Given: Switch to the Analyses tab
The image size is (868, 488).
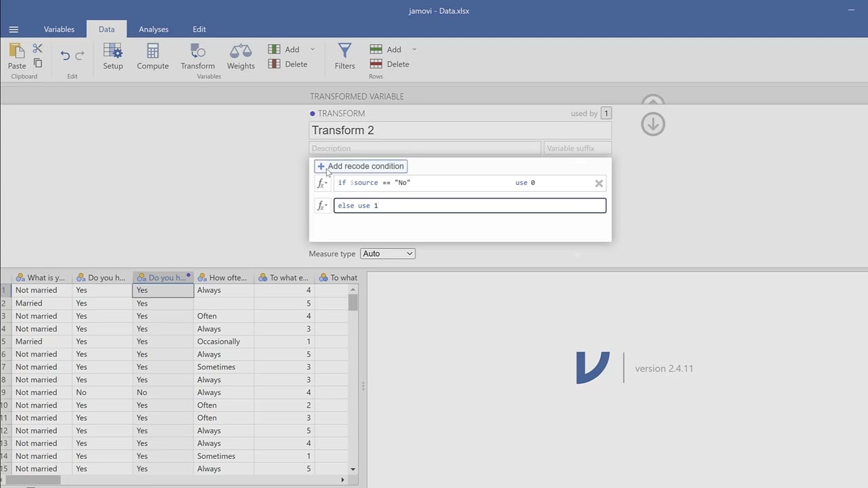Looking at the screenshot, I should pos(153,29).
